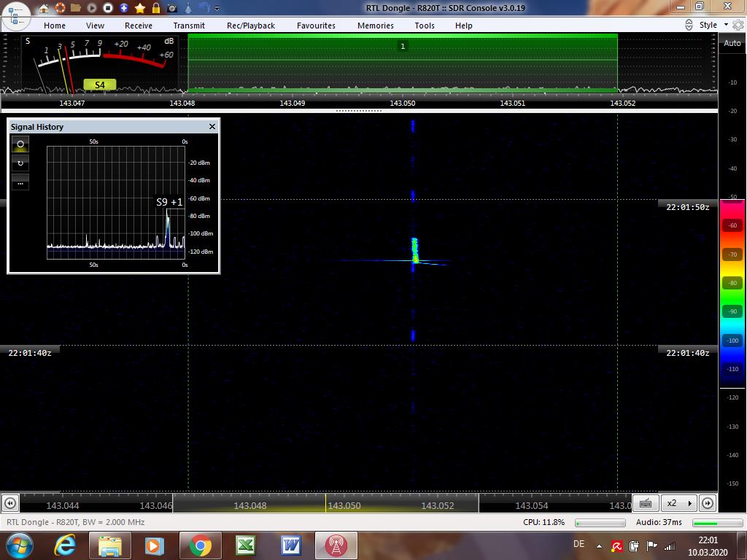747x560 pixels.
Task: Open the Memories ribbon tab
Action: [376, 26]
